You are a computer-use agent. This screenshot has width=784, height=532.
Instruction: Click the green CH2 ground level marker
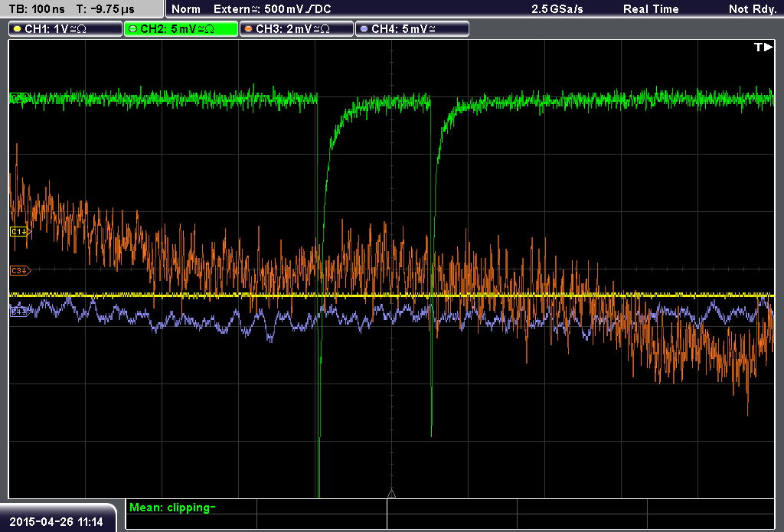pos(19,97)
